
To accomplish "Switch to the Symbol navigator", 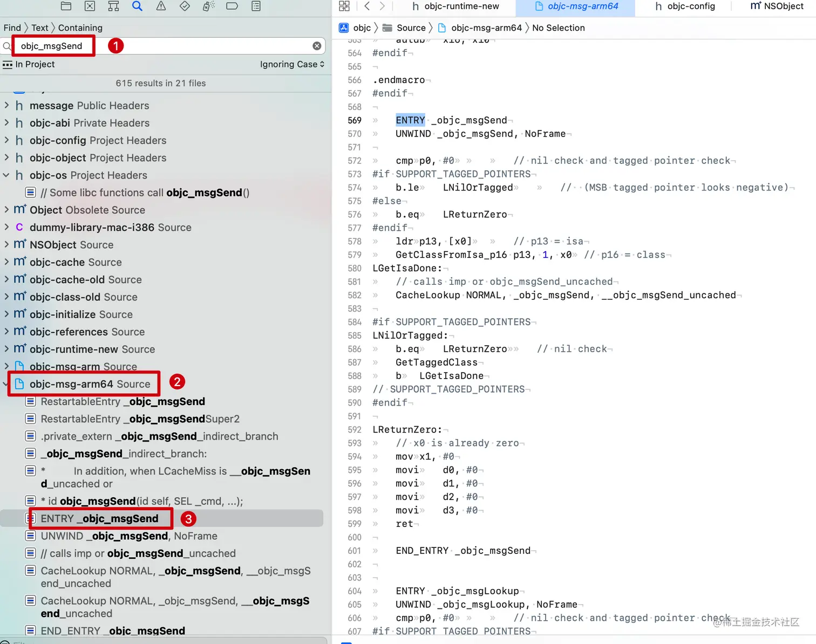I will (x=113, y=6).
